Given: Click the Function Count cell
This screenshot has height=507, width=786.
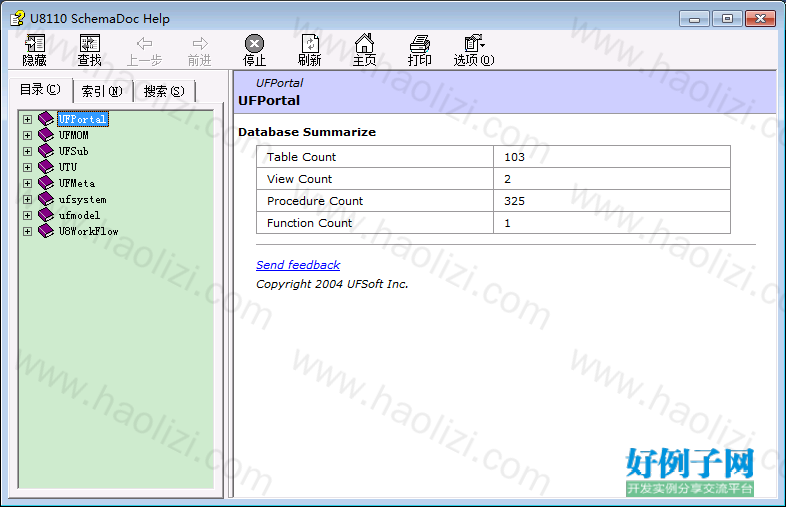Looking at the screenshot, I should 375,223.
